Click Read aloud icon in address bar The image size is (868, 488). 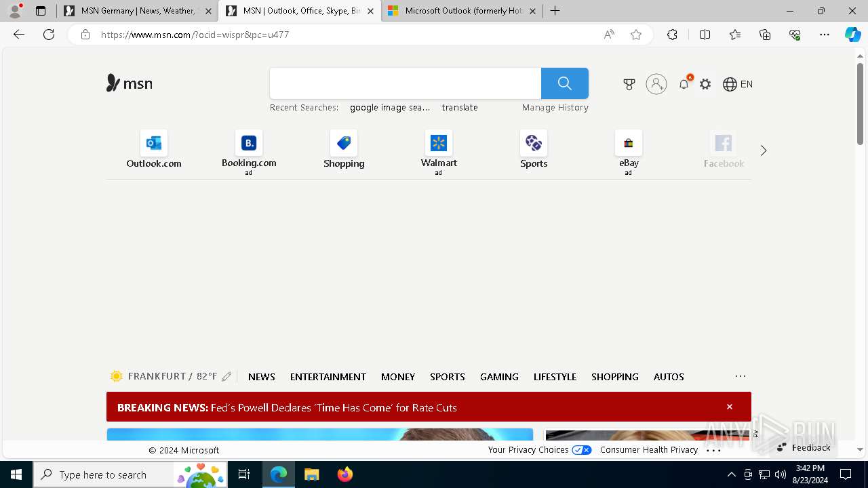[x=609, y=35]
